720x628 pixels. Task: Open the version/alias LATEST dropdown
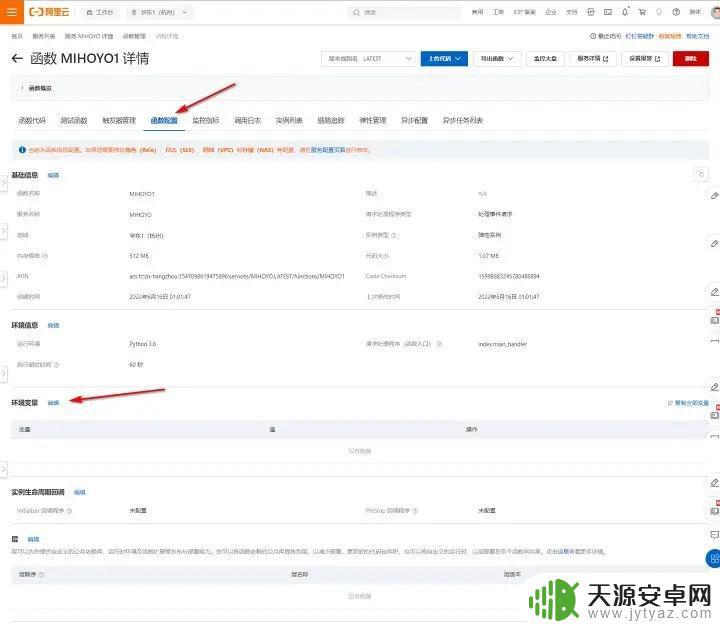coord(368,59)
